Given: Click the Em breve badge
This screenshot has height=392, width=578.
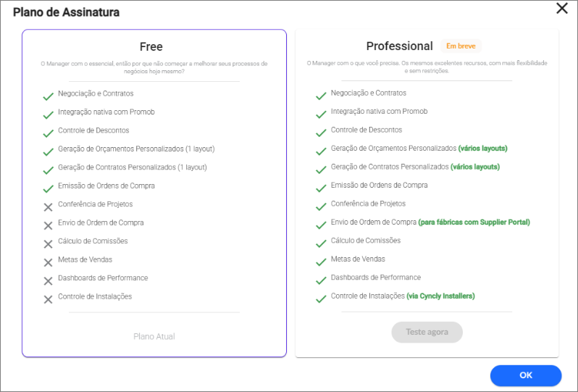Looking at the screenshot, I should coord(461,46).
